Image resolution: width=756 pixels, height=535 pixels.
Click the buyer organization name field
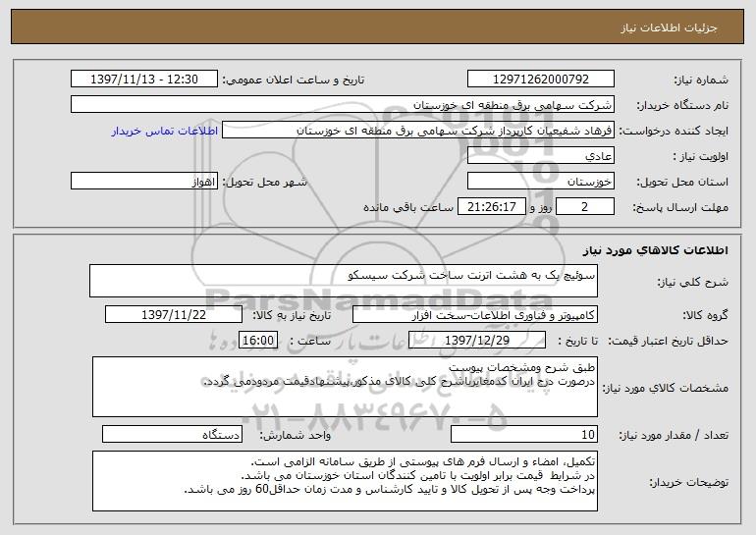click(343, 105)
